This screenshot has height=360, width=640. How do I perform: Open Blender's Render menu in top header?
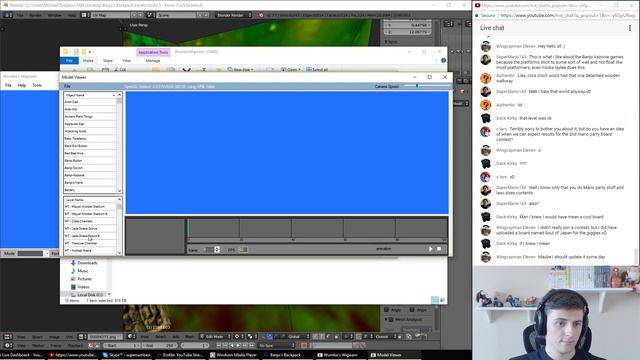[x=36, y=15]
